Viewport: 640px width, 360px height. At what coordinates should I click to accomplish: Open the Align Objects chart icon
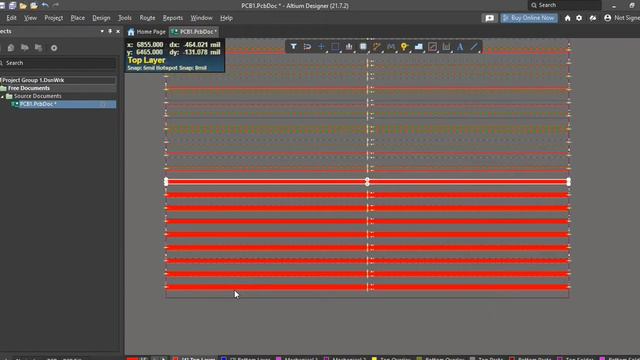click(x=349, y=47)
